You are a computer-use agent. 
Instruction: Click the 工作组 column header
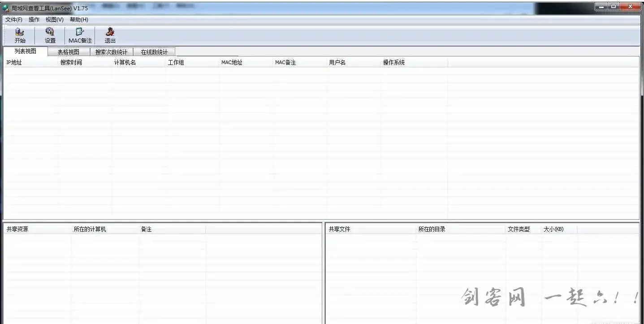tap(193, 62)
